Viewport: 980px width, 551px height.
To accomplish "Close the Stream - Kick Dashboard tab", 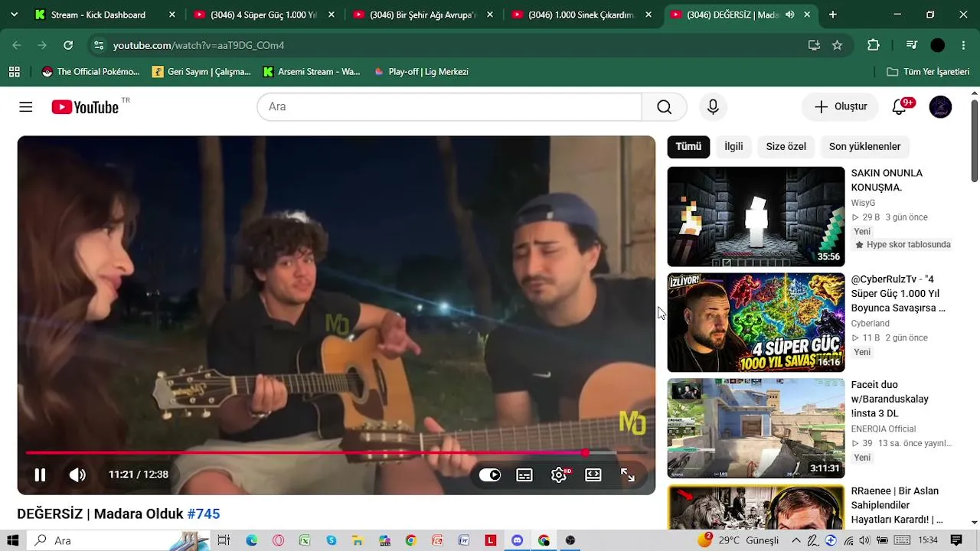I will click(x=171, y=15).
